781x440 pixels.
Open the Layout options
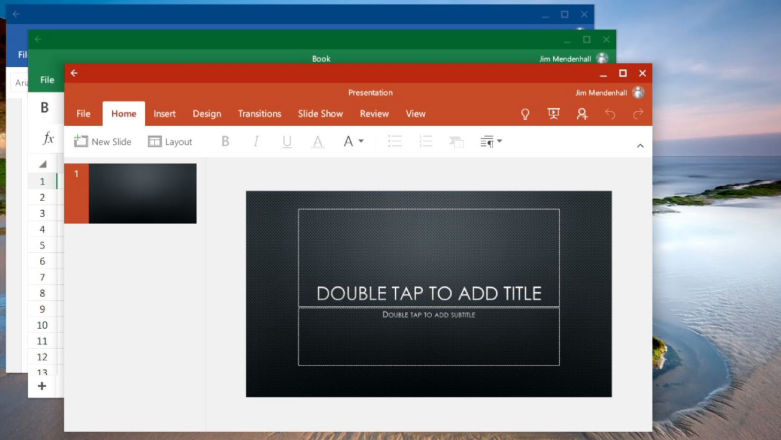click(170, 142)
